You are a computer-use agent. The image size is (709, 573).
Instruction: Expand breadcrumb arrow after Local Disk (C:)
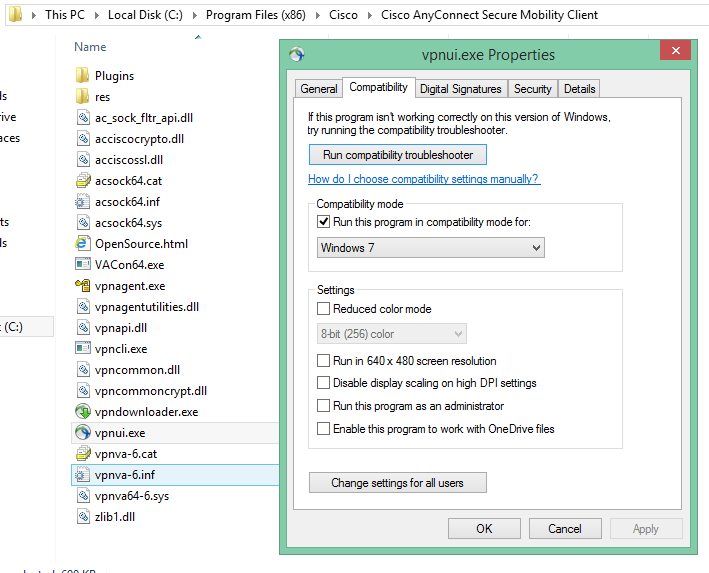pyautogui.click(x=195, y=15)
